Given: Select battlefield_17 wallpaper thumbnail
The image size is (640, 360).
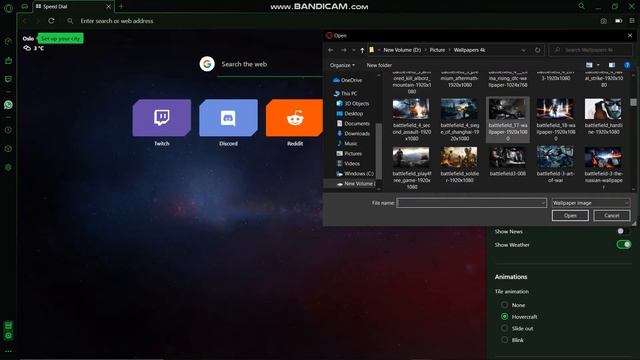Looking at the screenshot, I should tap(507, 120).
